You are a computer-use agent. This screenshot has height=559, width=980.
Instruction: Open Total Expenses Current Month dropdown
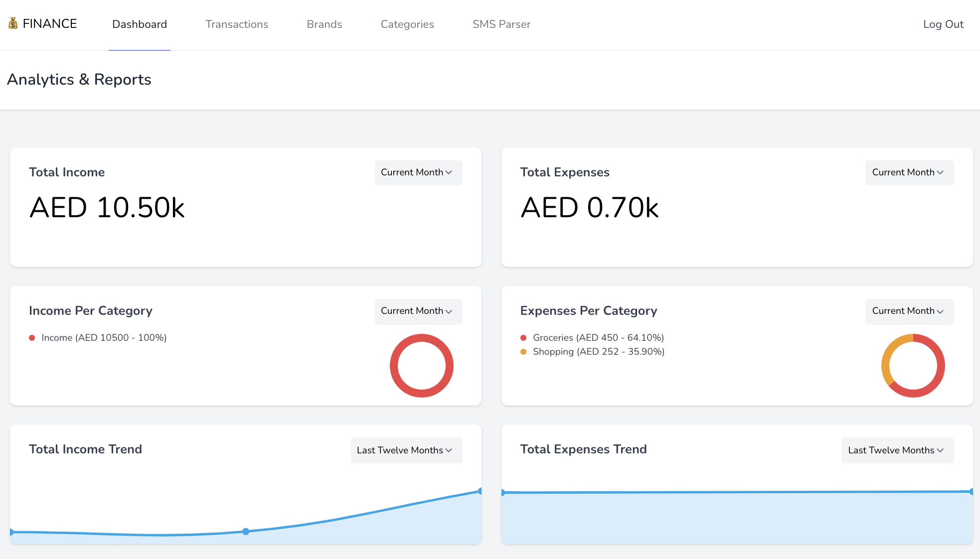909,172
